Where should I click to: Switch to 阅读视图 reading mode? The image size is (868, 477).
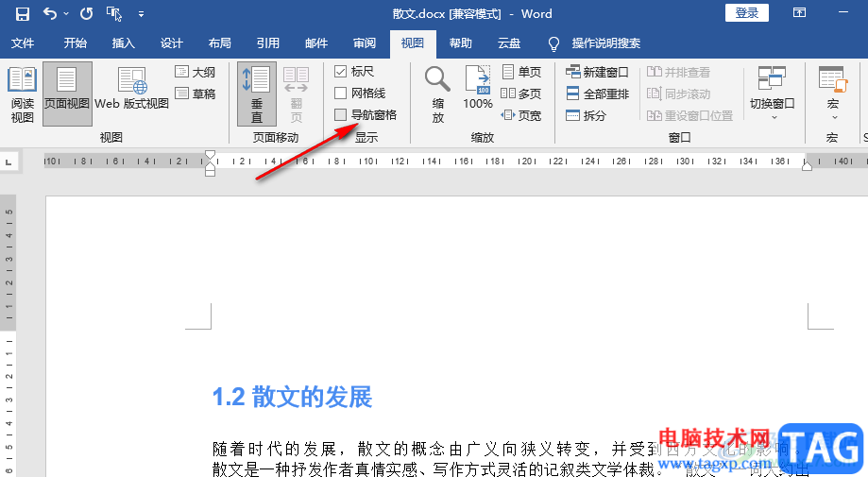[22, 94]
